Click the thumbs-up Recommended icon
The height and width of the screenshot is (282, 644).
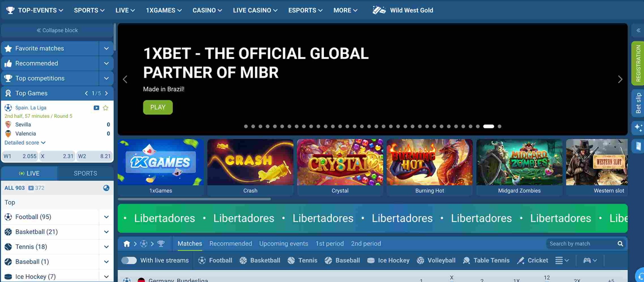[x=8, y=63]
